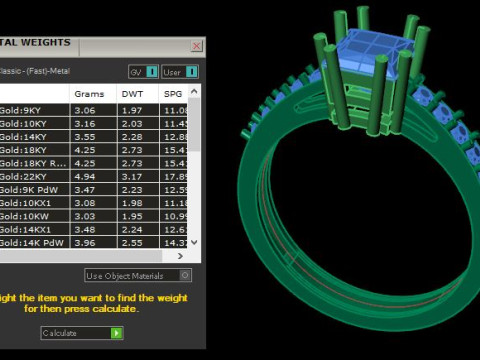Click the 3.16 grams value
Image resolution: width=480 pixels, height=360 pixels.
[85, 124]
